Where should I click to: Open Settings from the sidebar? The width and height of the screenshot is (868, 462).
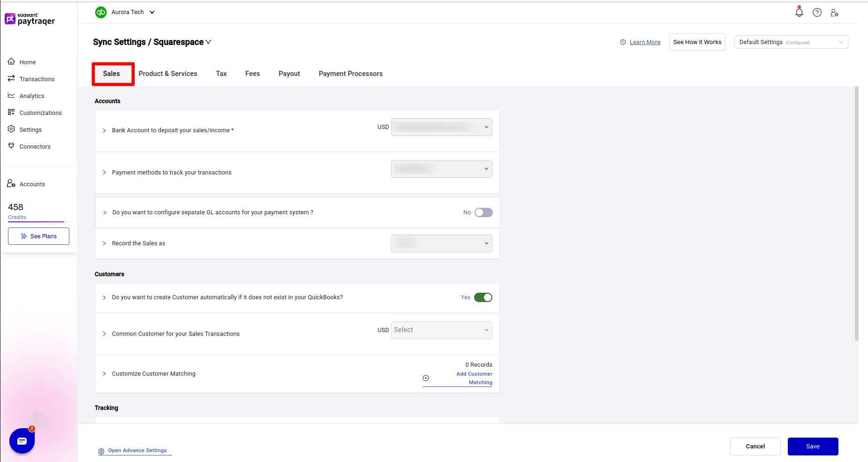tap(30, 129)
